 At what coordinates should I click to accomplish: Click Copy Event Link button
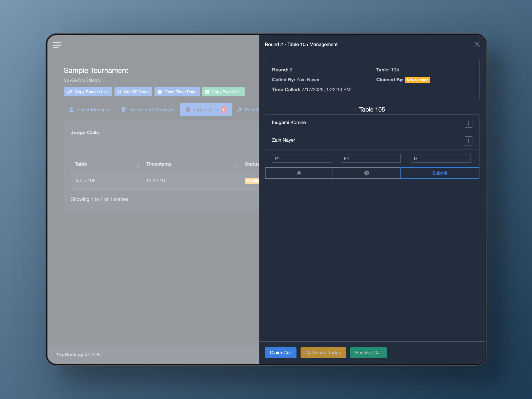[x=223, y=92]
